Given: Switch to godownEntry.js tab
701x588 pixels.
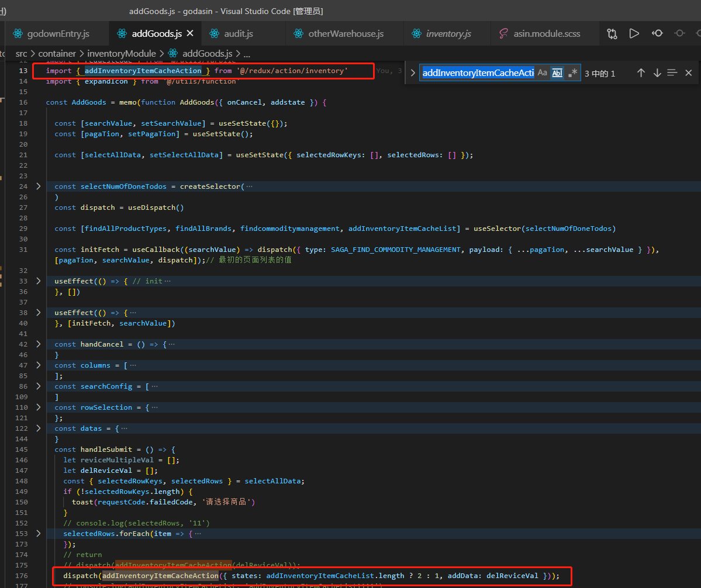Looking at the screenshot, I should [58, 33].
